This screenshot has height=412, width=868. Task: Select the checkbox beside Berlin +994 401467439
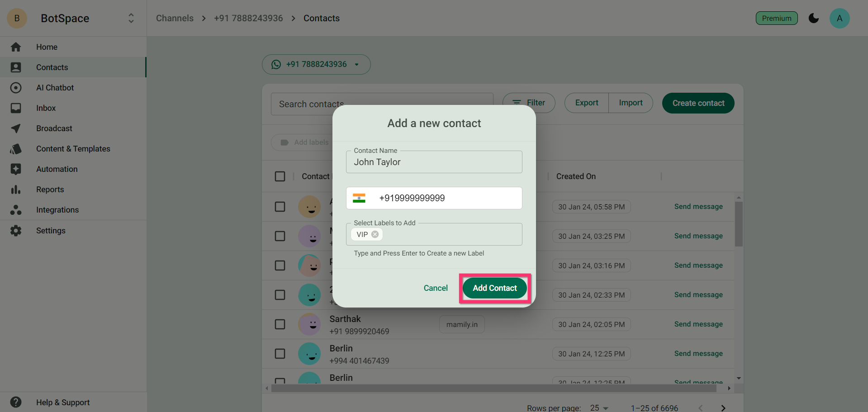point(280,354)
